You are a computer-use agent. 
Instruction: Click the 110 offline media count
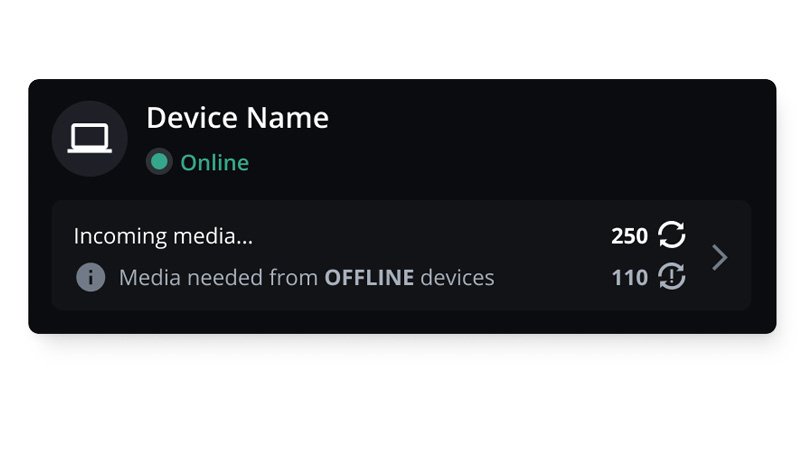coord(630,278)
